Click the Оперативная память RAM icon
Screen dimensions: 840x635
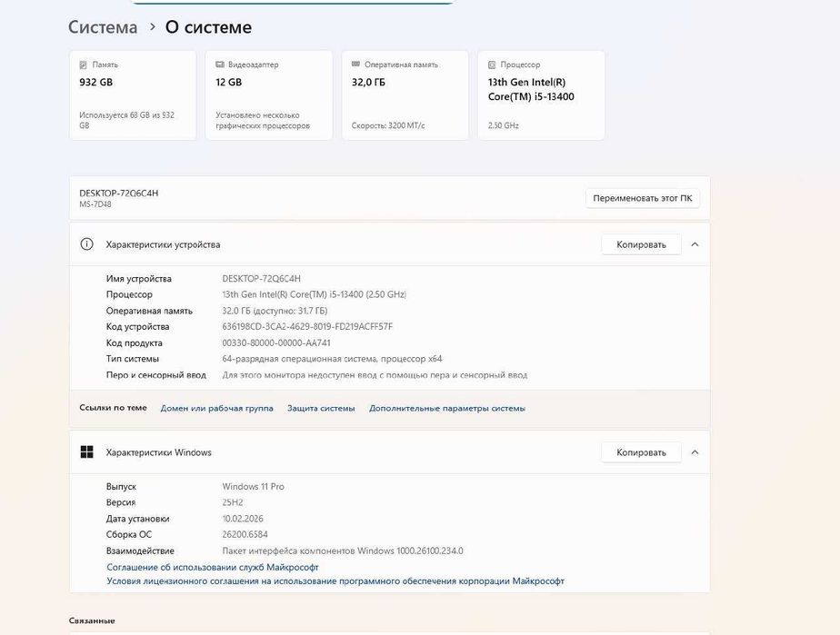pos(355,65)
